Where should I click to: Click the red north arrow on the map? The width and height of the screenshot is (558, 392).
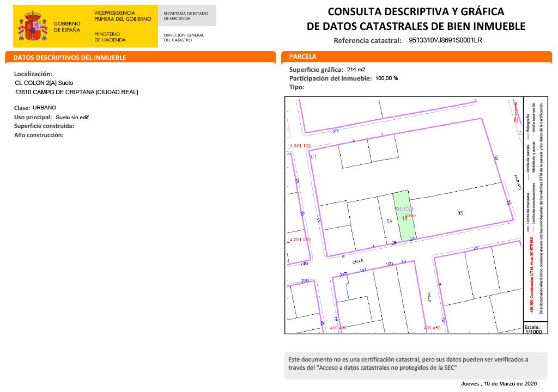514,109
